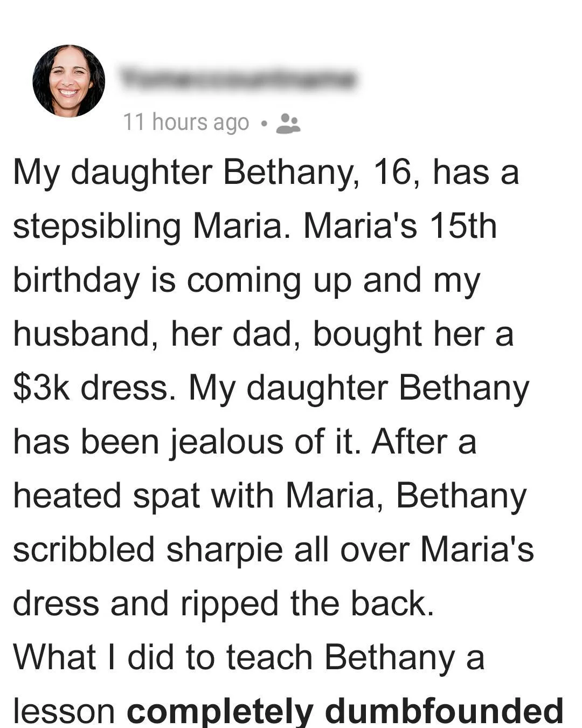Click the bold word 'dumbfounded'
This screenshot has height=728, width=582.
click(444, 711)
